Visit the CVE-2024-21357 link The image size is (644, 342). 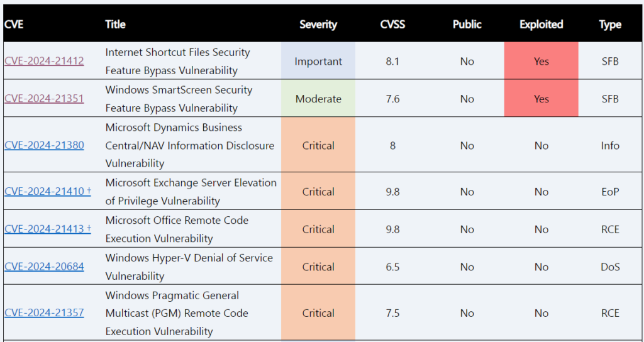(x=44, y=312)
